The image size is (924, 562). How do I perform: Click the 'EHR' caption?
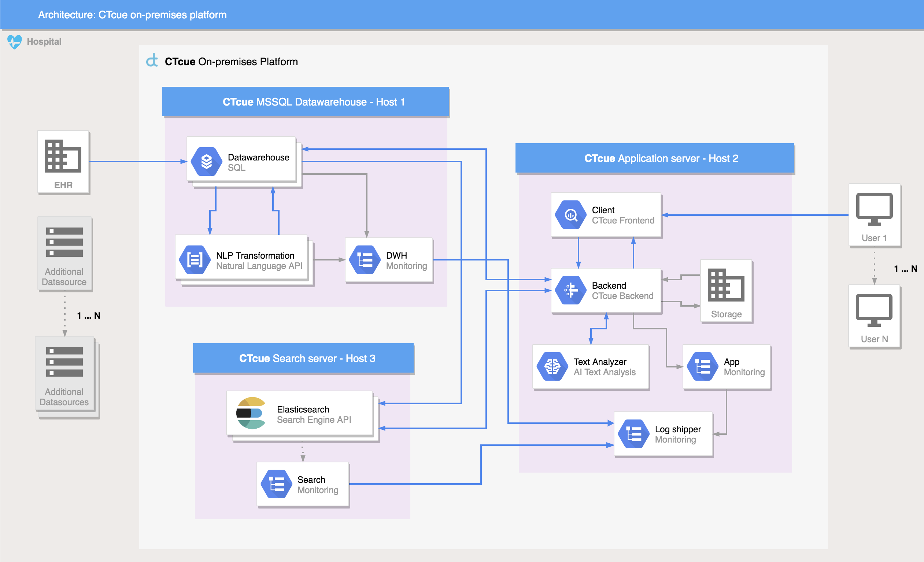[x=63, y=185]
